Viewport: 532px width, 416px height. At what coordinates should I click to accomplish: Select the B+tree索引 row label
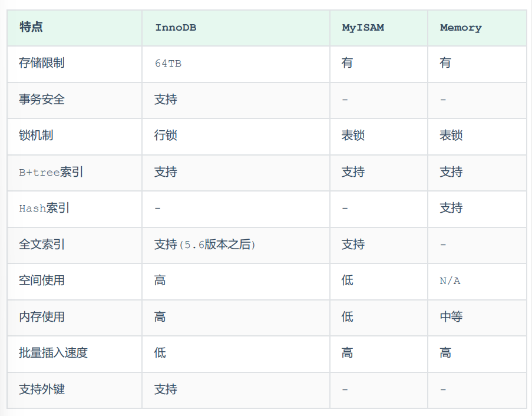coord(51,172)
